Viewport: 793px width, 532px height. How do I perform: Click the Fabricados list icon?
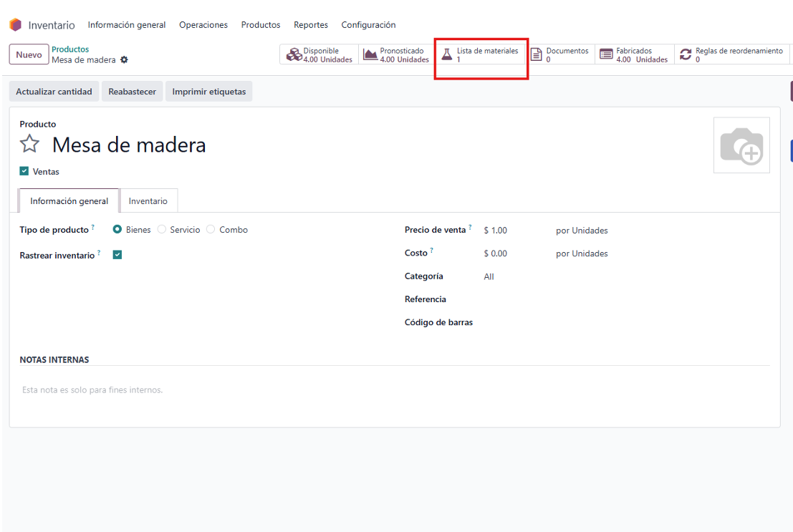coord(606,54)
